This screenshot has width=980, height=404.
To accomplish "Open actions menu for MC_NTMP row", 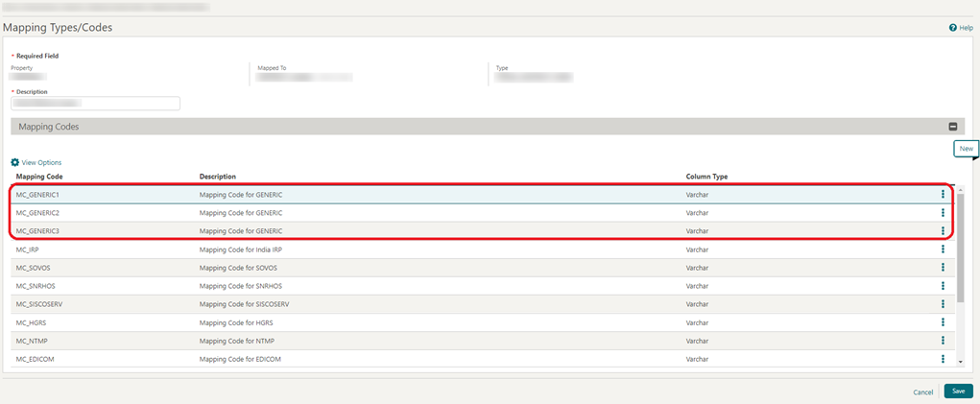I will pos(943,341).
